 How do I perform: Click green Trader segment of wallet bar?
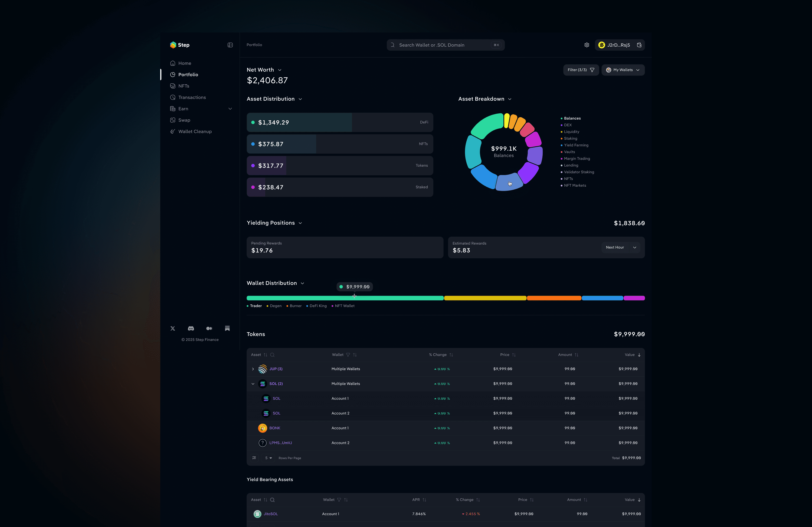345,298
